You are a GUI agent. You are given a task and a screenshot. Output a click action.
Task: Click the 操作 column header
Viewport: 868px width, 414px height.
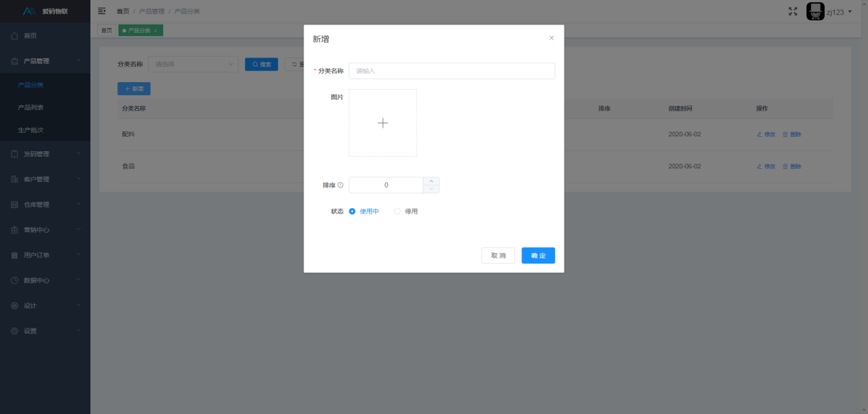[x=762, y=109]
